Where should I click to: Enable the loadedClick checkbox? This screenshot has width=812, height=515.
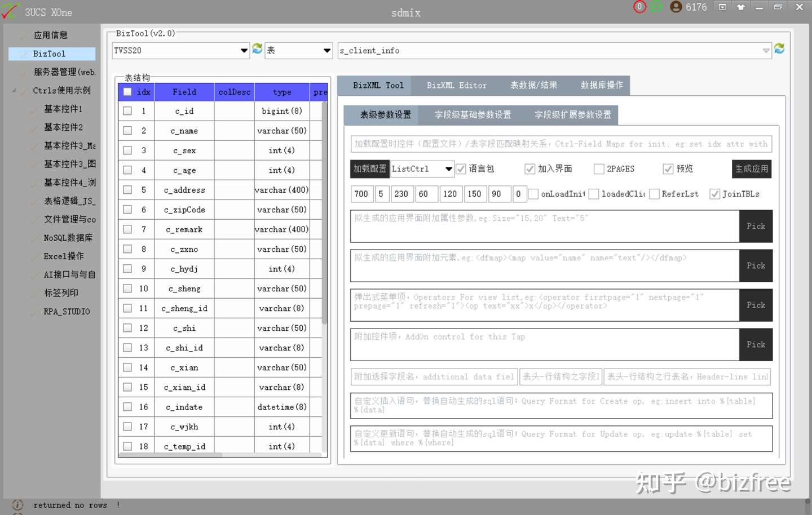point(594,194)
